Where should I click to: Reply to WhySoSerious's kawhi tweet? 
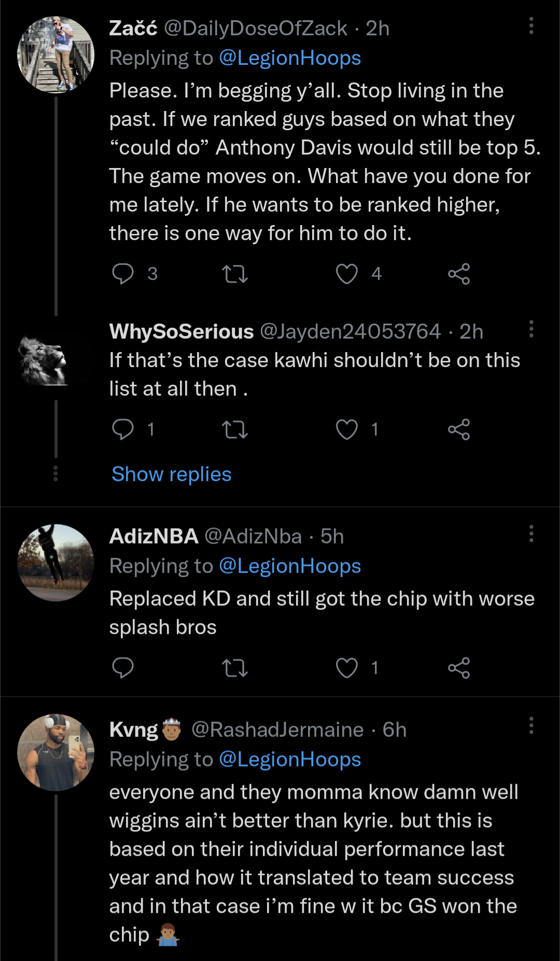tap(123, 429)
